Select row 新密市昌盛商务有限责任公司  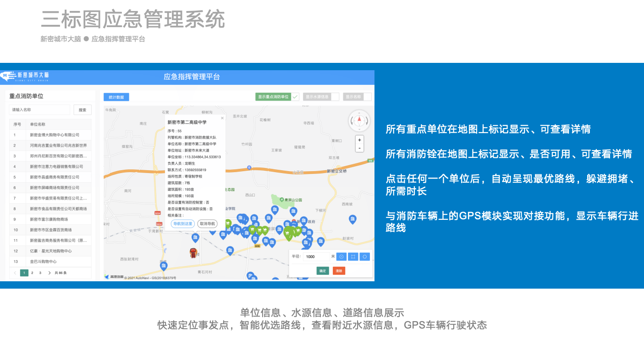(50, 177)
